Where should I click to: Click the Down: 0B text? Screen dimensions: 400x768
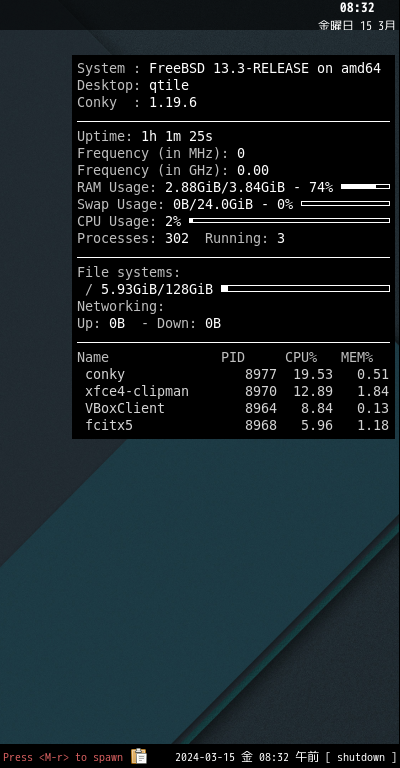(x=189, y=324)
